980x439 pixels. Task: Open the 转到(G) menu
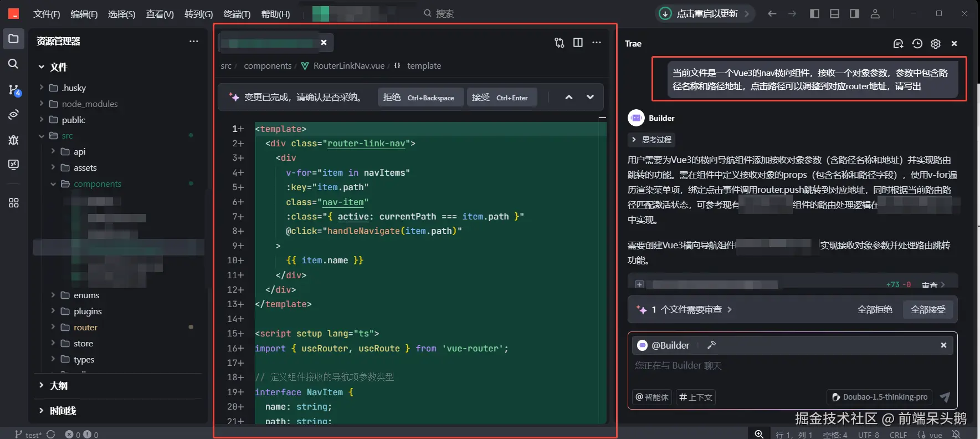[x=198, y=14]
